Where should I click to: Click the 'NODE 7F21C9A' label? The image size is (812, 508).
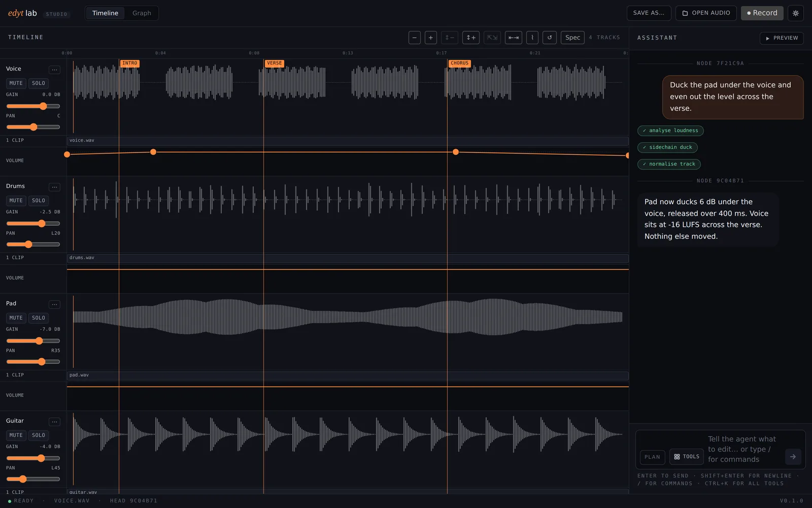coord(720,63)
